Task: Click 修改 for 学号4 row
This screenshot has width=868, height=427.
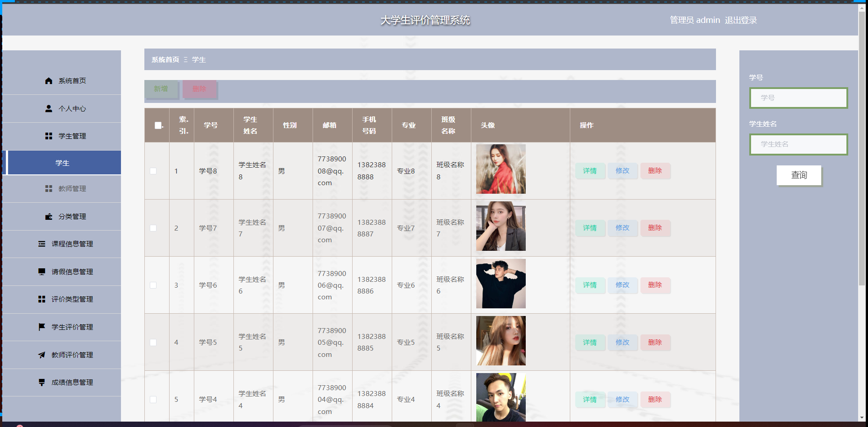Action: click(622, 400)
